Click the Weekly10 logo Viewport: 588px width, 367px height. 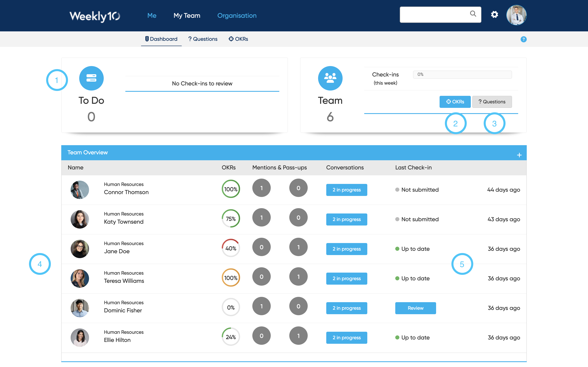coord(95,16)
